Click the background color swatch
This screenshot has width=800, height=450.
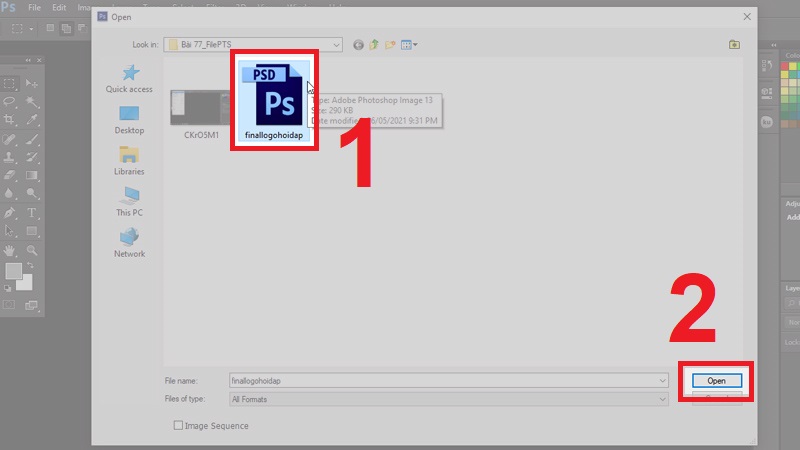(x=26, y=284)
